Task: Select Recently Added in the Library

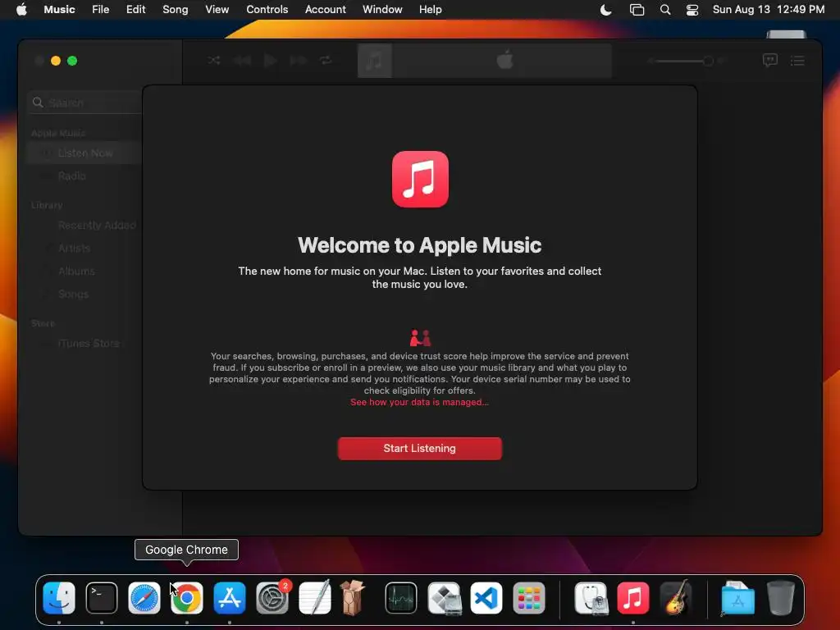Action: [97, 226]
